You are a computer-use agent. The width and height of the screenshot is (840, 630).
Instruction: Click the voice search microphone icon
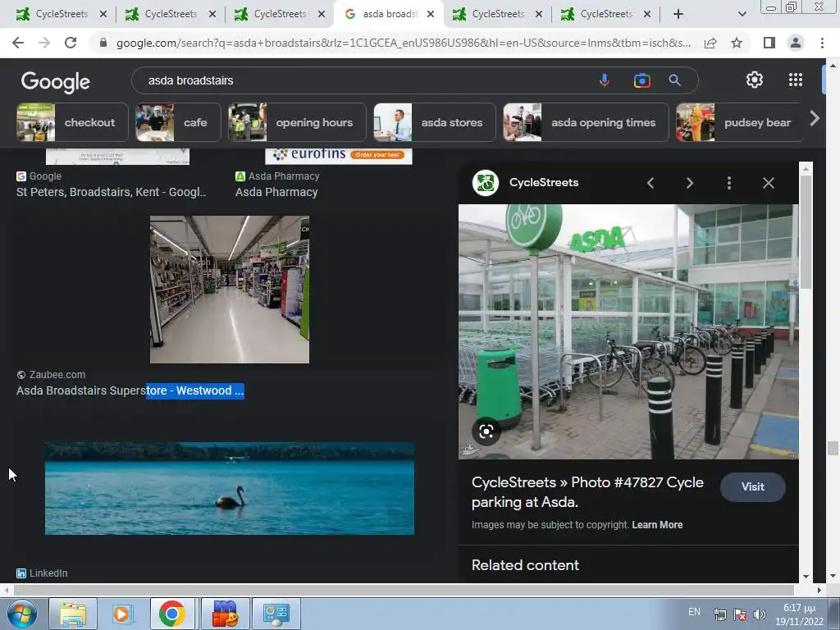click(x=605, y=80)
